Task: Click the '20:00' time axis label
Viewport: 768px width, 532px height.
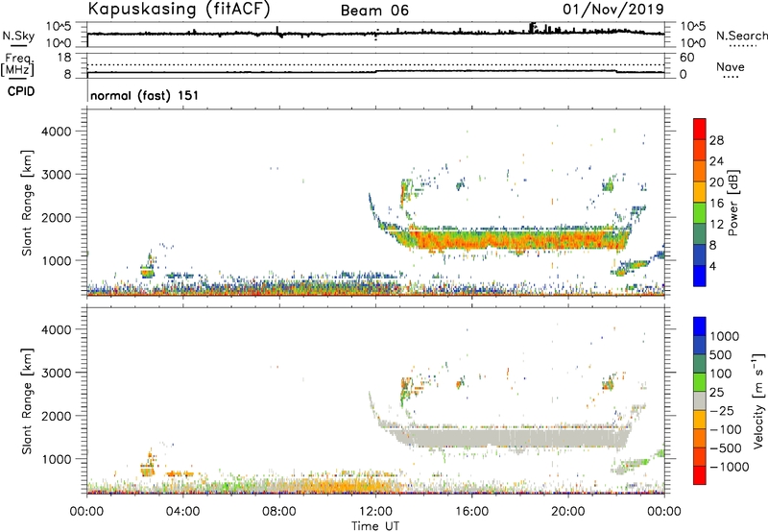Action: 568,512
